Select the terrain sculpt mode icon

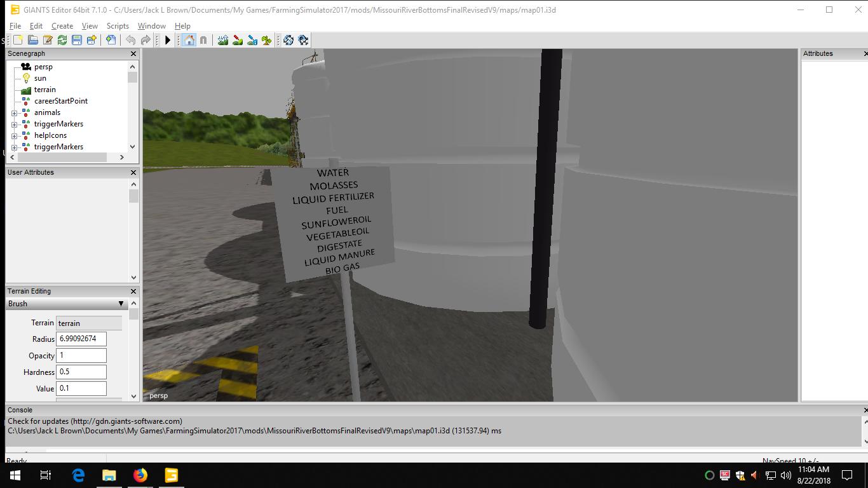click(x=222, y=40)
